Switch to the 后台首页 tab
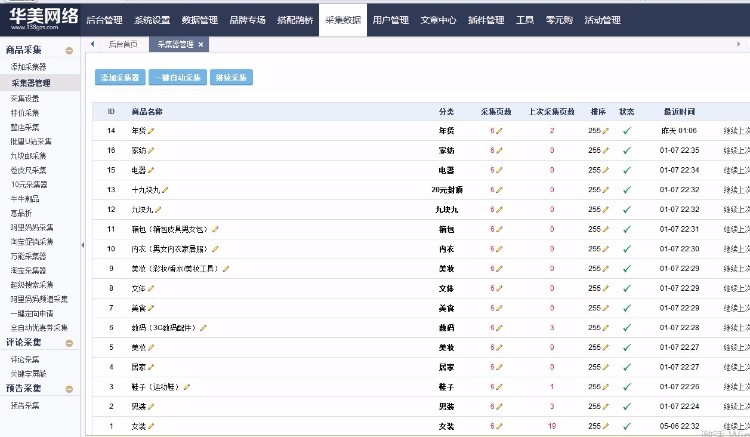Viewport: 750px width, 437px height. coord(122,45)
